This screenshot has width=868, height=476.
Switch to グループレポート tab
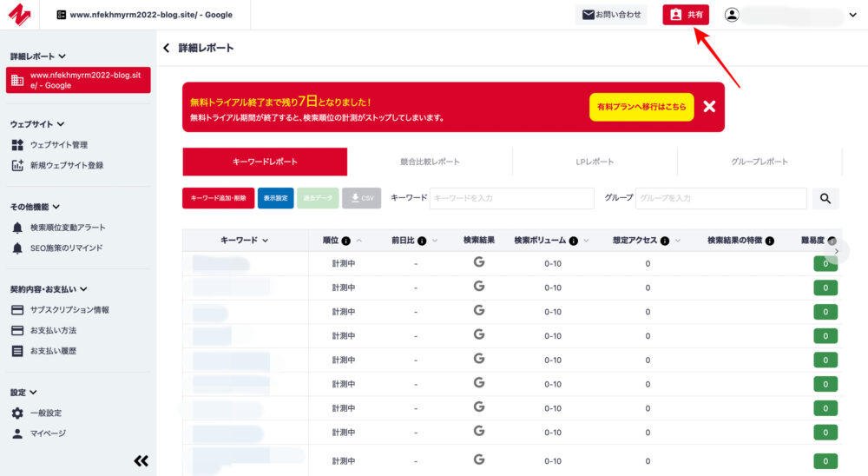click(759, 162)
